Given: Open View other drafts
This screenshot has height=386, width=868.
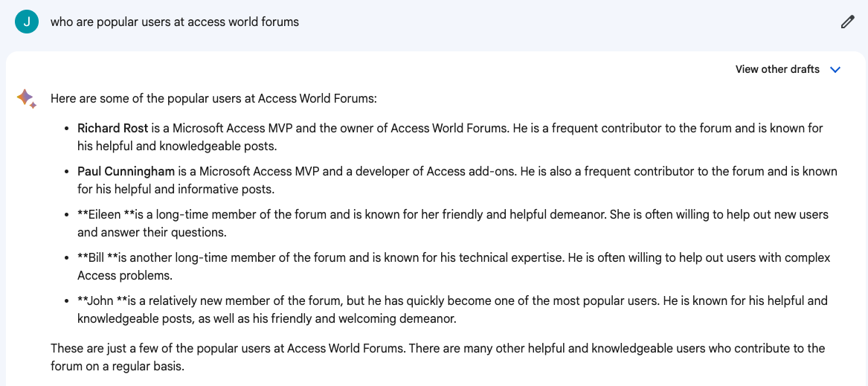Looking at the screenshot, I should point(777,69).
